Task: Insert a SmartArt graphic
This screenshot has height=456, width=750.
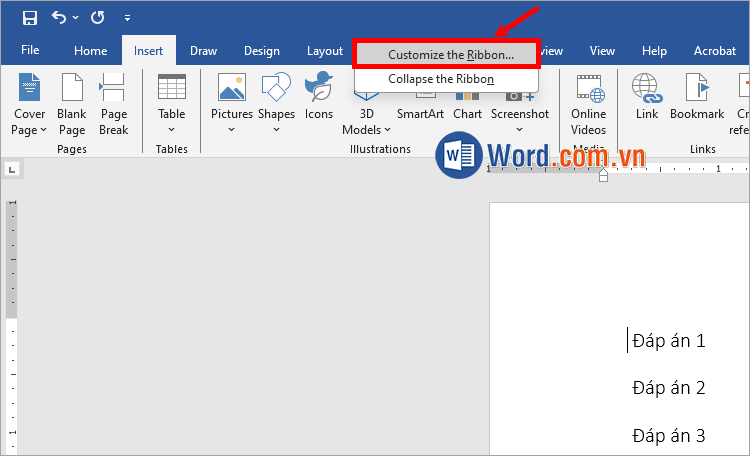Action: (420, 114)
